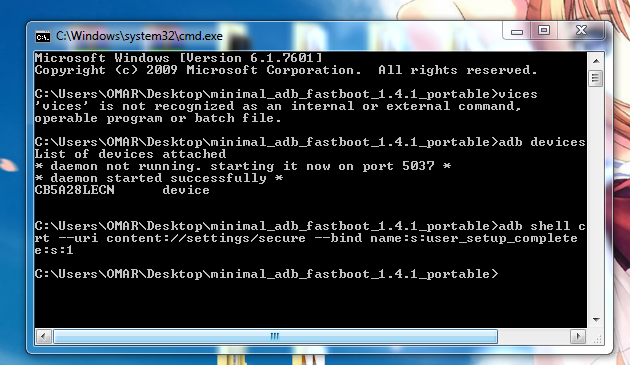Image resolution: width=630 pixels, height=365 pixels.
Task: Close the cmd.exe window
Action: pyautogui.click(x=581, y=31)
